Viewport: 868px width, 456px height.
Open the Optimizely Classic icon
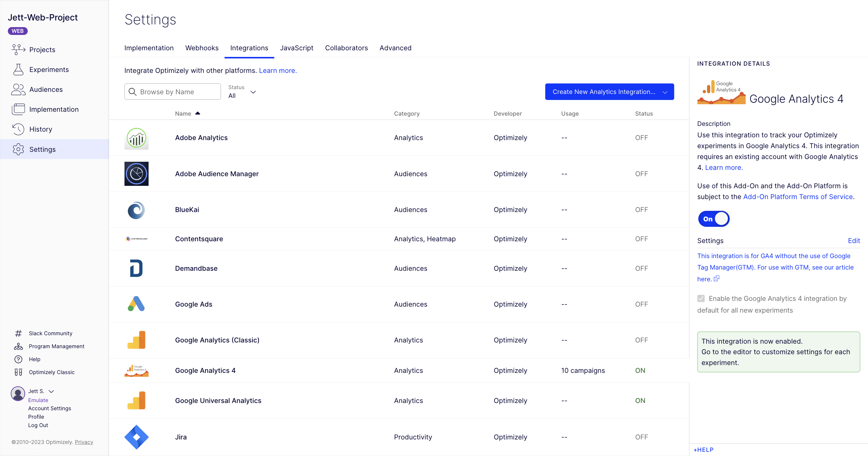18,372
